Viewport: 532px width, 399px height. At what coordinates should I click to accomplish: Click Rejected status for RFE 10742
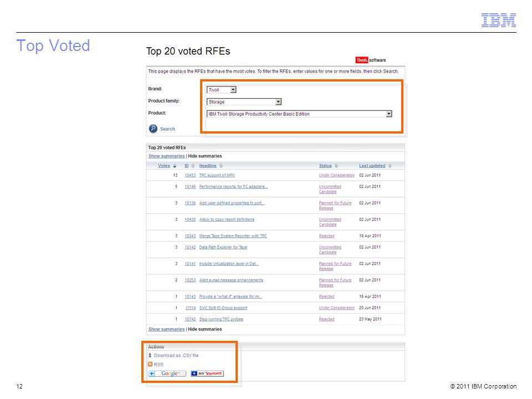(326, 319)
